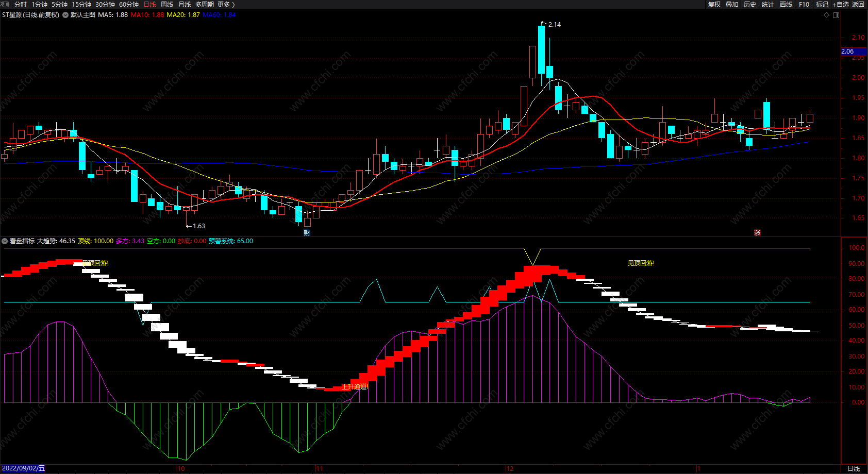The height and width of the screenshot is (474, 868).
Task: Click the ST星源(日线.前复权) stock title
Action: pos(30,15)
